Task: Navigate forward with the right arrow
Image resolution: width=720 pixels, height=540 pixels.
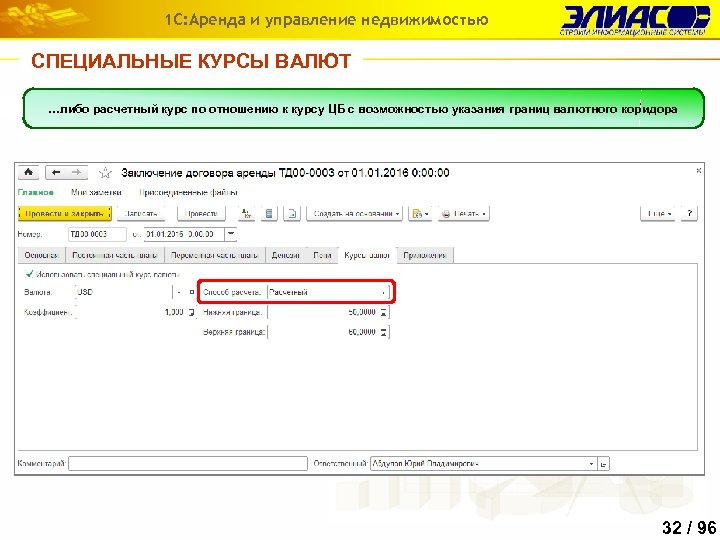Action: coord(76,173)
